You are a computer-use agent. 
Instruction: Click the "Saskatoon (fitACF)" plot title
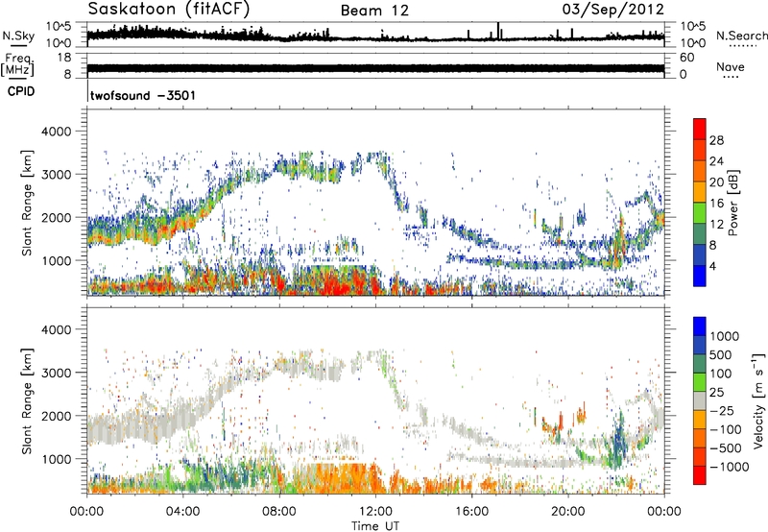(x=169, y=9)
